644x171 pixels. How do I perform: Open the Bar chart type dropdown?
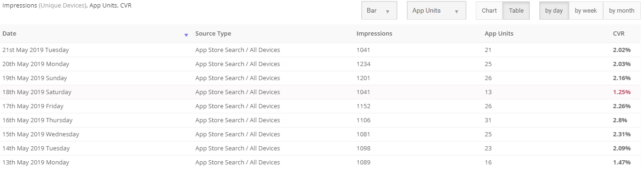pos(379,11)
